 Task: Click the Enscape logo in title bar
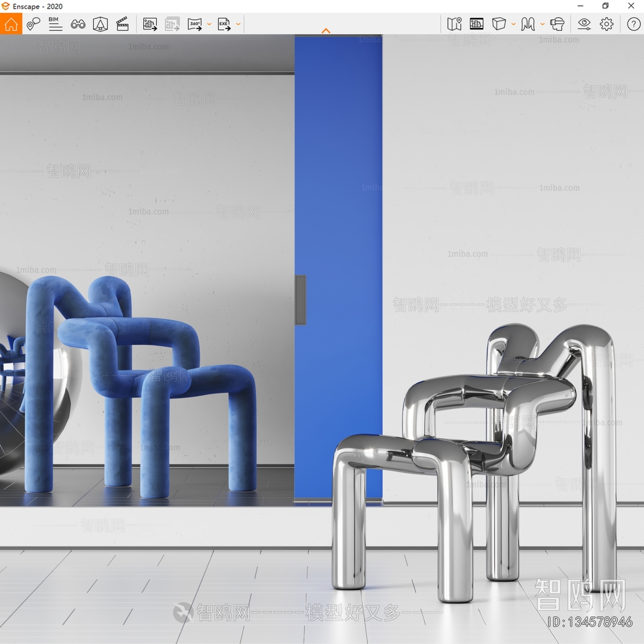coord(6,6)
